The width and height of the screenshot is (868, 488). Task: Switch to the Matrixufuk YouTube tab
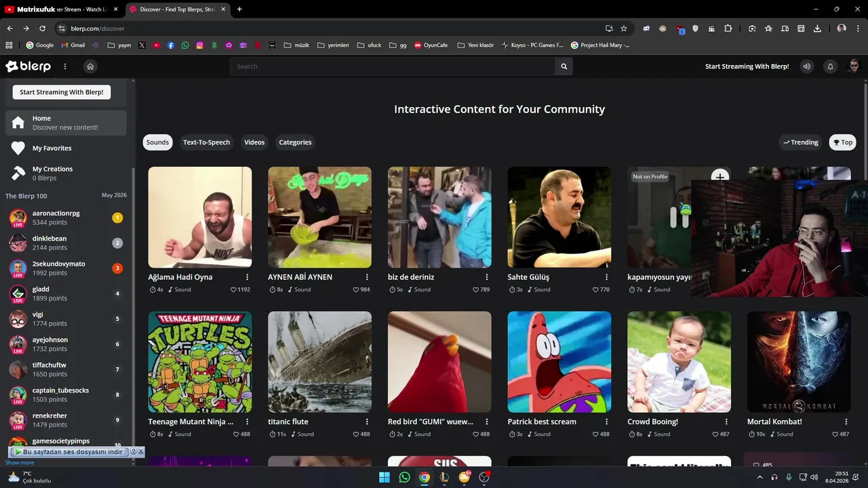point(62,9)
